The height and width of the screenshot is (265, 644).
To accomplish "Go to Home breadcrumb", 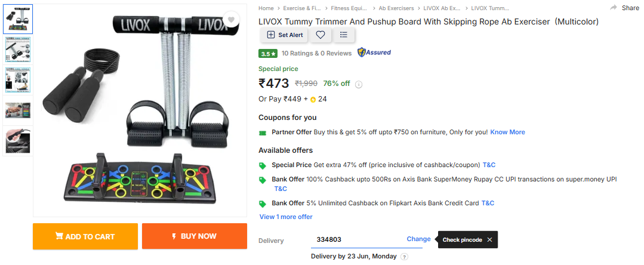I will point(266,8).
